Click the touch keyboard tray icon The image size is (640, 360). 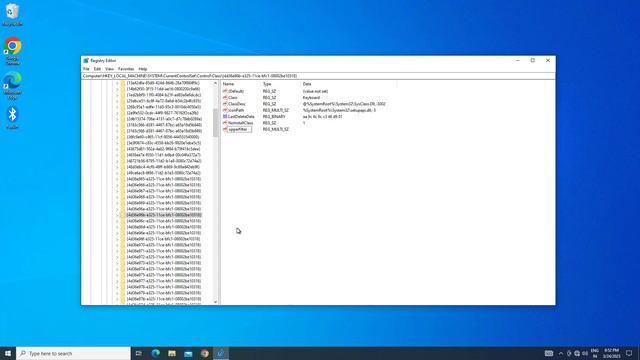[x=549, y=353]
